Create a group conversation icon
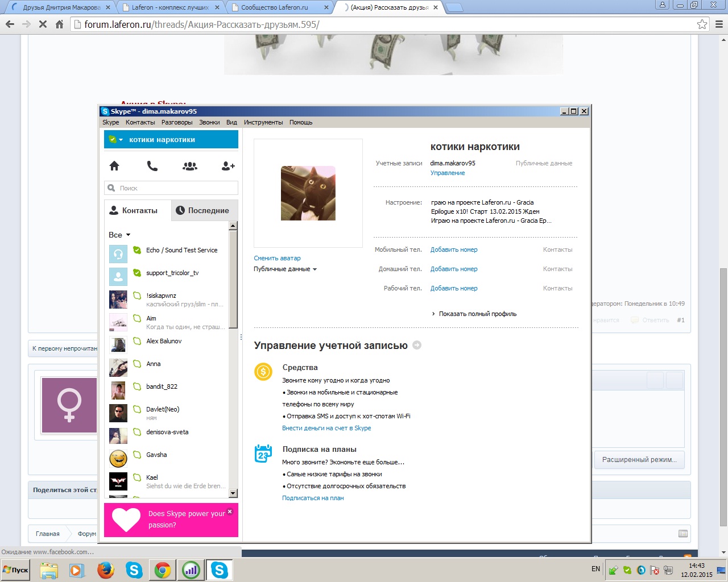 click(x=190, y=166)
